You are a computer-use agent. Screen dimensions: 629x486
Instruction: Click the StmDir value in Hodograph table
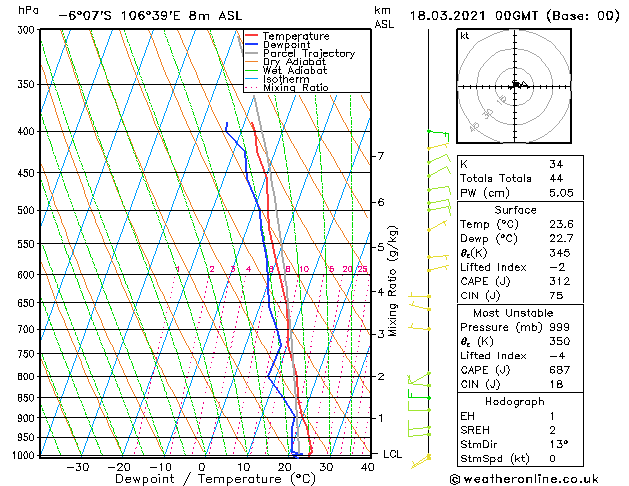(559, 444)
